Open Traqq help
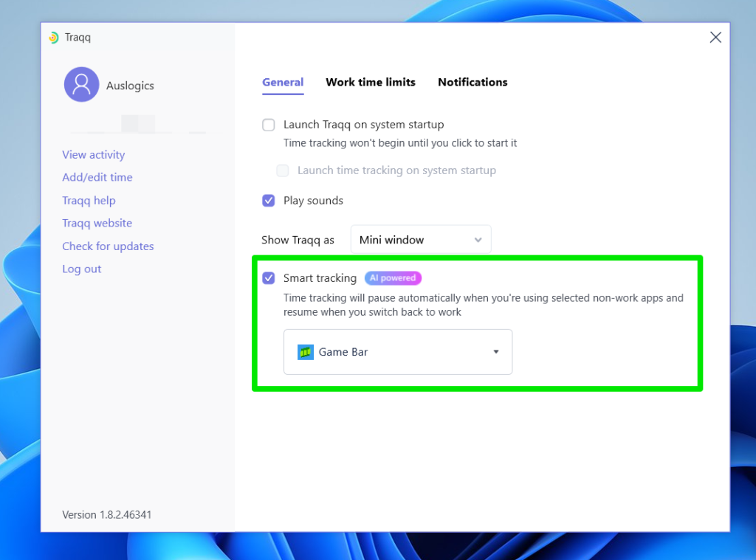Viewport: 756px width, 560px height. tap(89, 201)
